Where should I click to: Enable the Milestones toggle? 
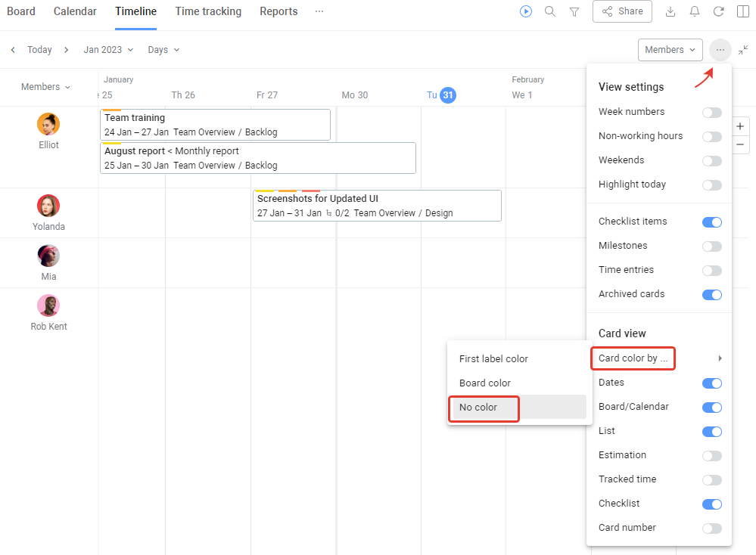click(711, 246)
